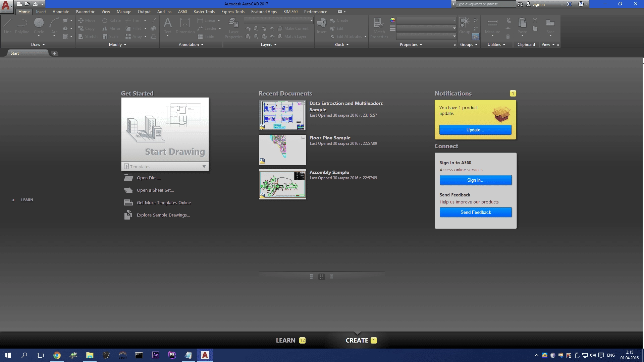The height and width of the screenshot is (362, 644).
Task: Switch to the Annotate ribbon tab
Action: pos(61,12)
